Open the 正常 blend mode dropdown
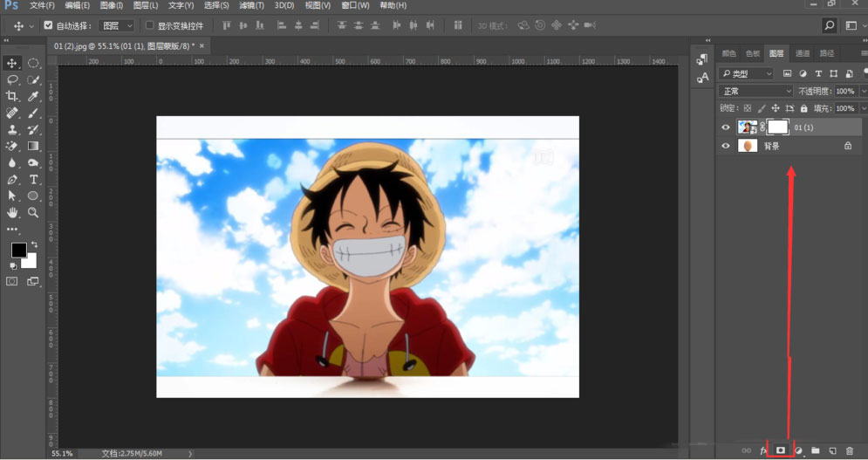868x460 pixels. [x=755, y=91]
